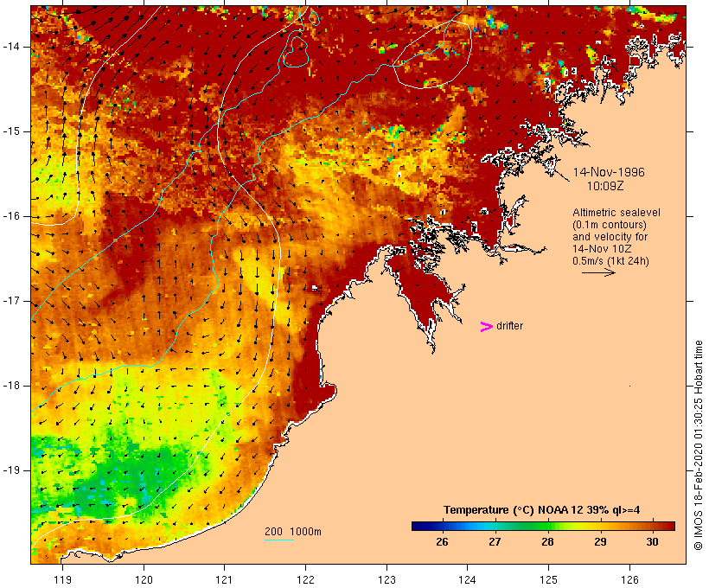The height and width of the screenshot is (588, 709).
Task: Click the dark blue end of color bar
Action: [417, 526]
